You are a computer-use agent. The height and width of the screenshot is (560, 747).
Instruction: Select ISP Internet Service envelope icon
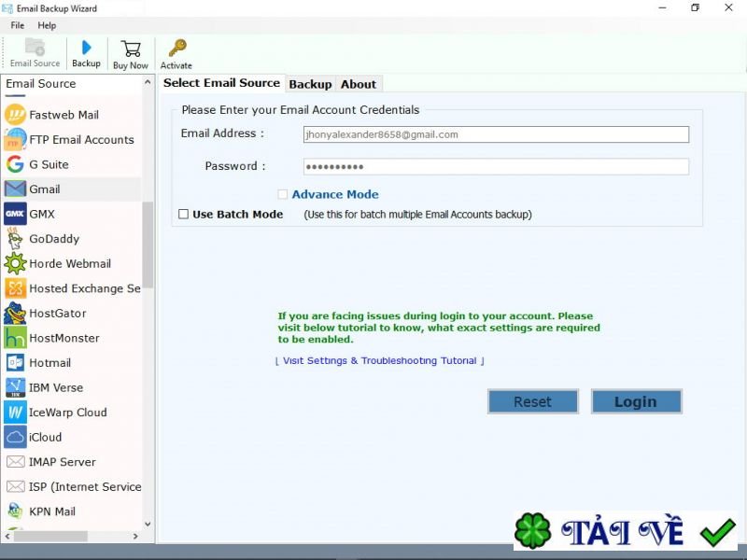pyautogui.click(x=15, y=486)
